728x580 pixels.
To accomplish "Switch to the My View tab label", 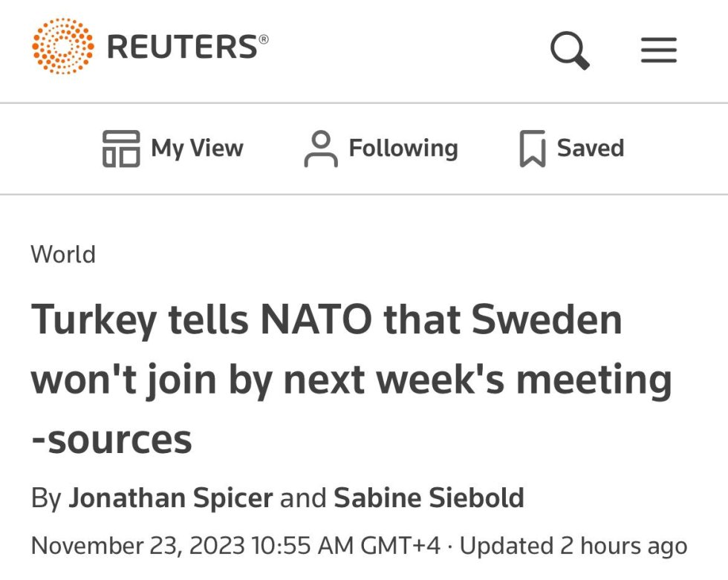I will [197, 149].
